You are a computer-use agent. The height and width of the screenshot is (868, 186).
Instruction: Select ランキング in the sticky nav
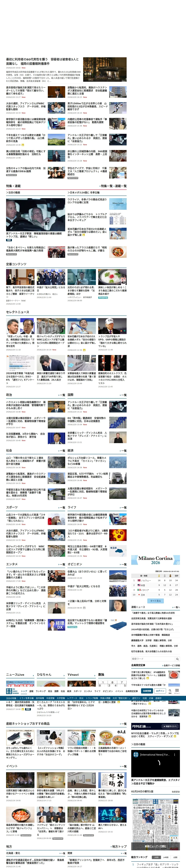click(x=41, y=691)
